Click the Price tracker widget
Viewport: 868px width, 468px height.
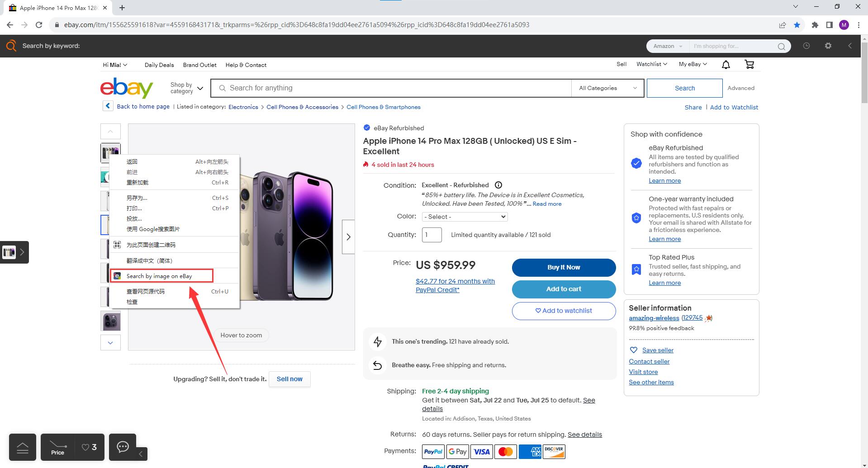(x=57, y=447)
